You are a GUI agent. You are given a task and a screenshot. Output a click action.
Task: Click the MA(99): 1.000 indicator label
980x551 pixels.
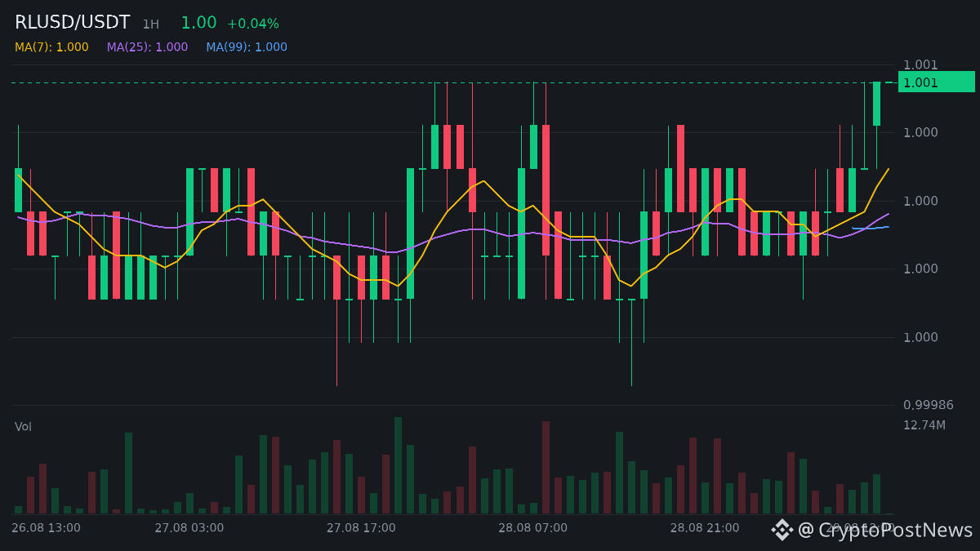247,47
